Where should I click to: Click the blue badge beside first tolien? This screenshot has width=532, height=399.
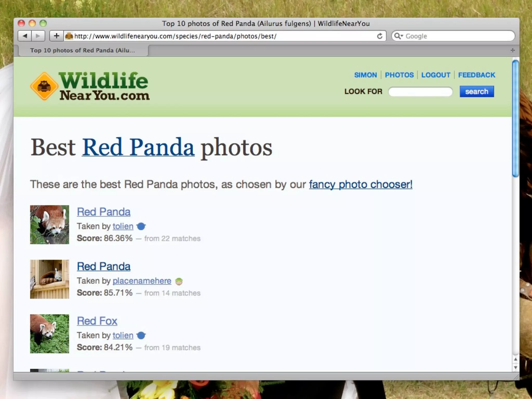tap(141, 226)
